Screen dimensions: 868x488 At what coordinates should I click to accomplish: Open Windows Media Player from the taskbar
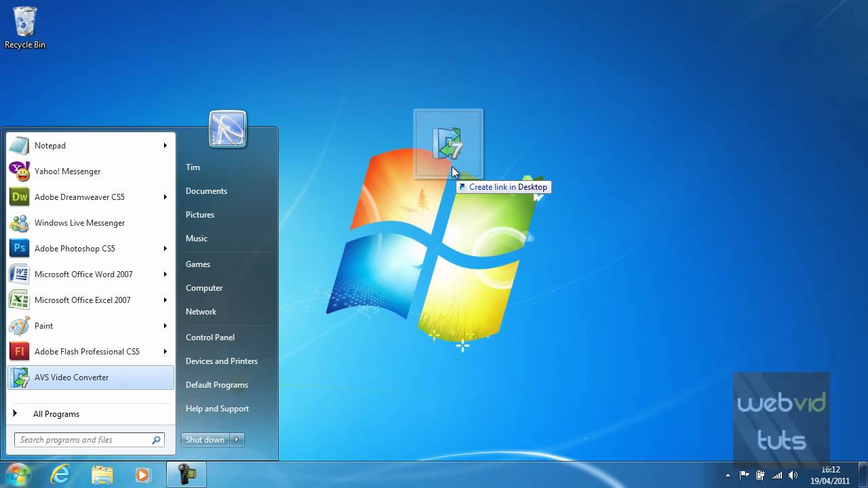(x=142, y=475)
